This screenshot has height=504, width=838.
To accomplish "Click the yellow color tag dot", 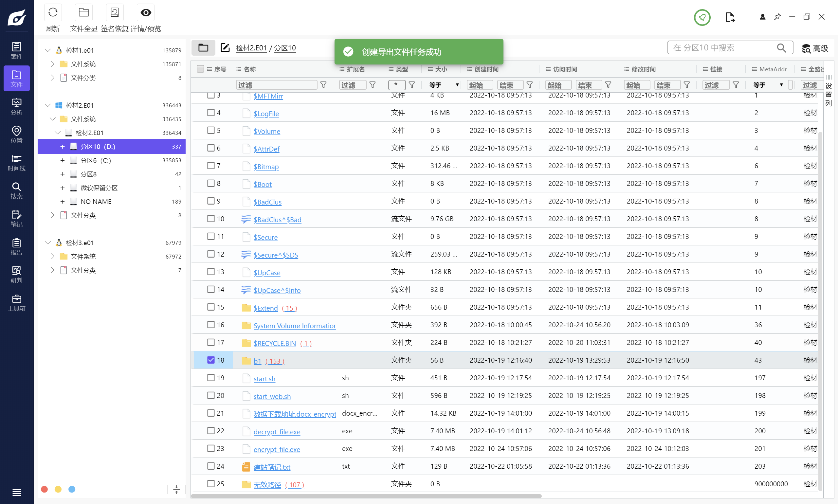I will [x=58, y=489].
